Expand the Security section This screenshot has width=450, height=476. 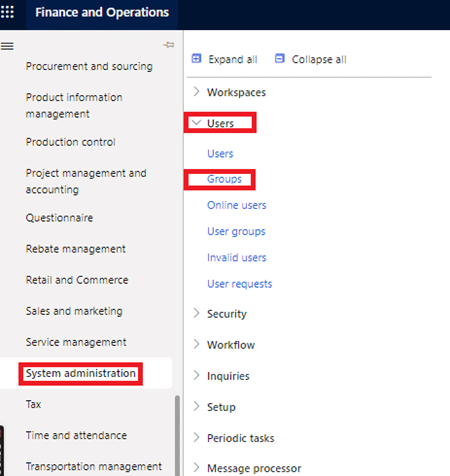[x=196, y=313]
